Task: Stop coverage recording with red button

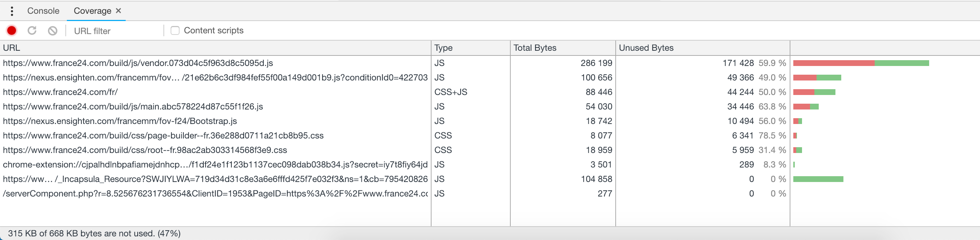Action: coord(12,31)
